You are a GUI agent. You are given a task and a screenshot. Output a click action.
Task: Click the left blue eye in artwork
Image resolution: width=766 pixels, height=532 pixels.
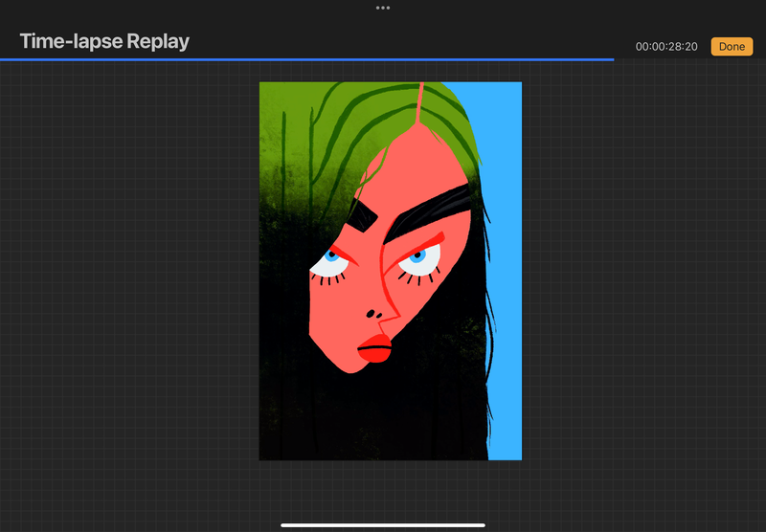pyautogui.click(x=331, y=255)
